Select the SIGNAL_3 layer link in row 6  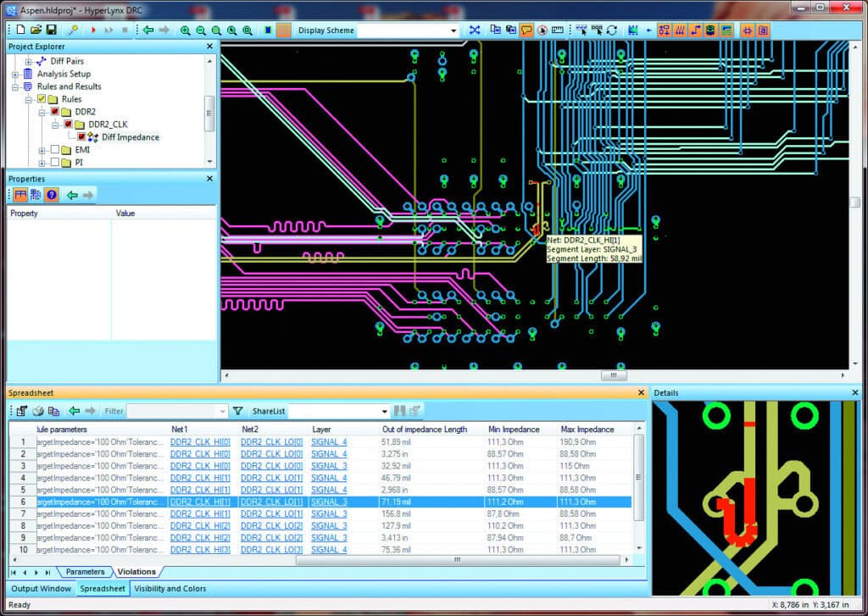(x=328, y=502)
